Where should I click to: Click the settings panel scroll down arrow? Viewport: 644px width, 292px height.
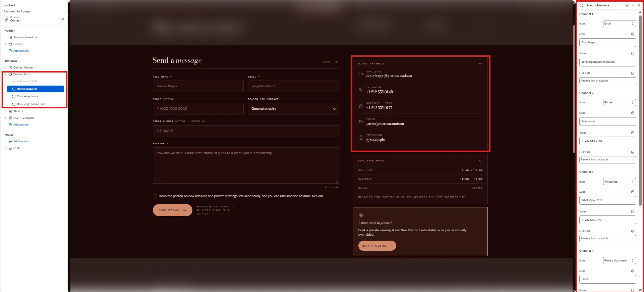(x=640, y=290)
